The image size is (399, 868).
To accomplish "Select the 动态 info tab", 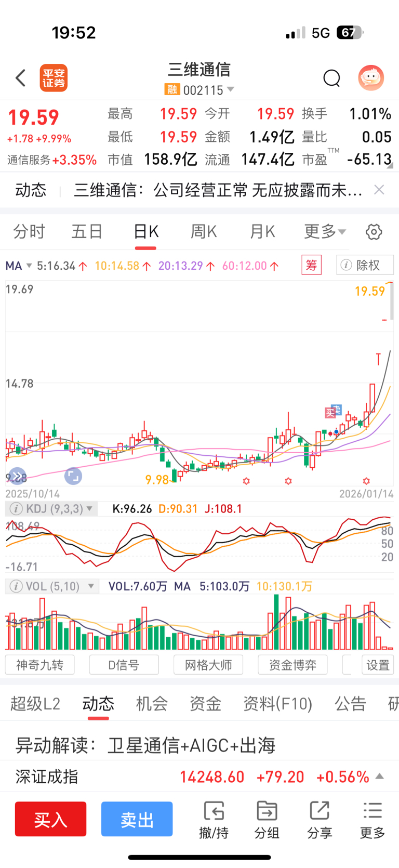I will click(98, 703).
